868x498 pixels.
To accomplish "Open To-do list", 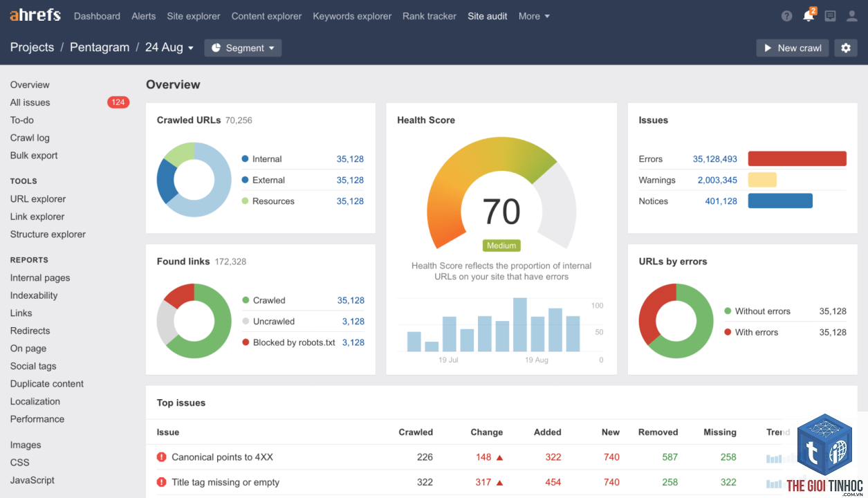I will [22, 120].
